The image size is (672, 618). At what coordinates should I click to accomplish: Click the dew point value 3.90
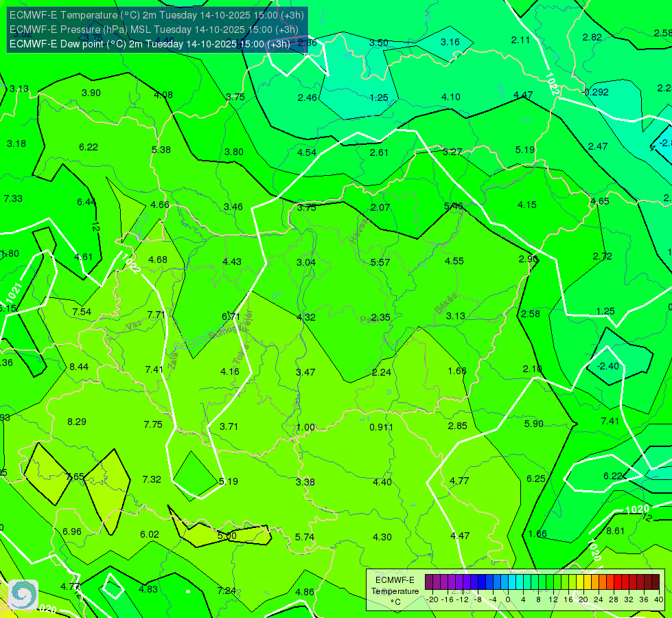(x=91, y=93)
